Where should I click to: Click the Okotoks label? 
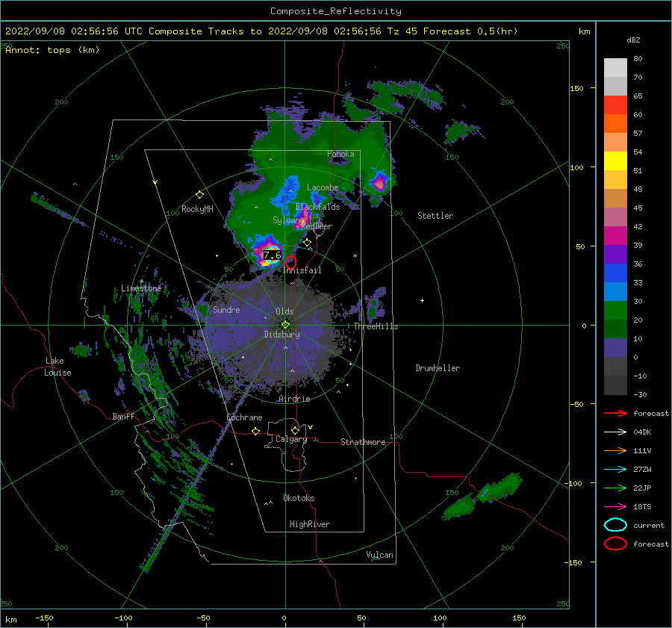click(x=299, y=498)
